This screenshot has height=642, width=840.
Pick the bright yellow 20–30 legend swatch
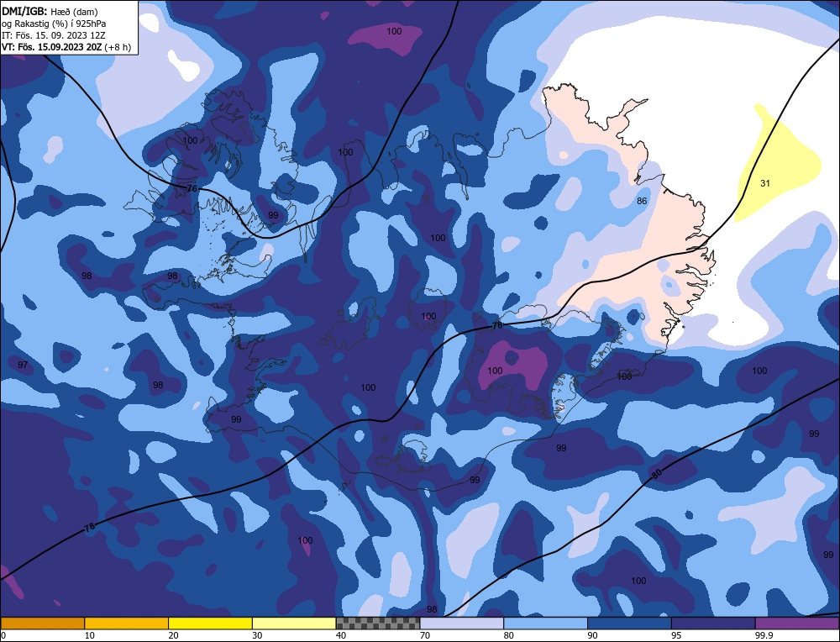point(211,624)
